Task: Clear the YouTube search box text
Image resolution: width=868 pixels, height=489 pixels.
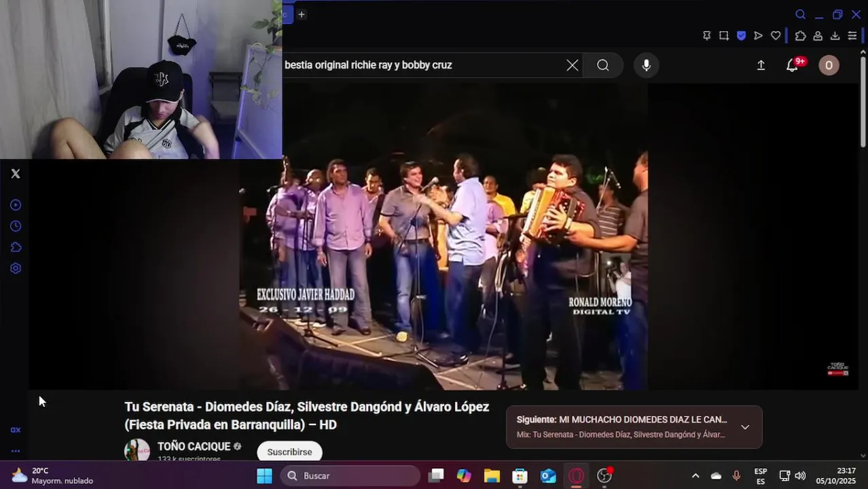Action: tap(573, 65)
